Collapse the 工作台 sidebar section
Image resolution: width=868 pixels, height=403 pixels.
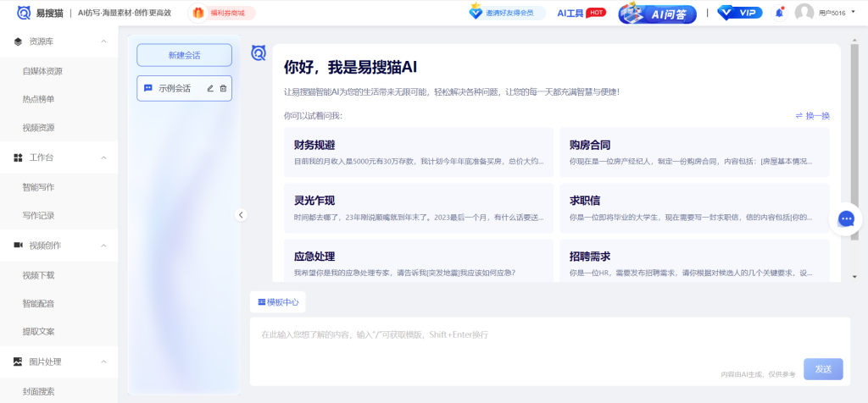(x=103, y=157)
